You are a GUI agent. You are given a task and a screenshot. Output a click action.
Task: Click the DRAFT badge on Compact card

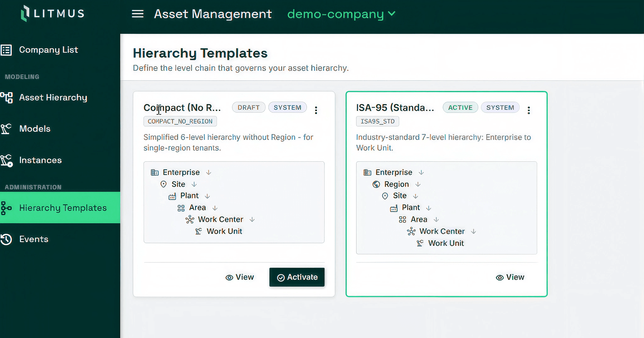pyautogui.click(x=248, y=108)
